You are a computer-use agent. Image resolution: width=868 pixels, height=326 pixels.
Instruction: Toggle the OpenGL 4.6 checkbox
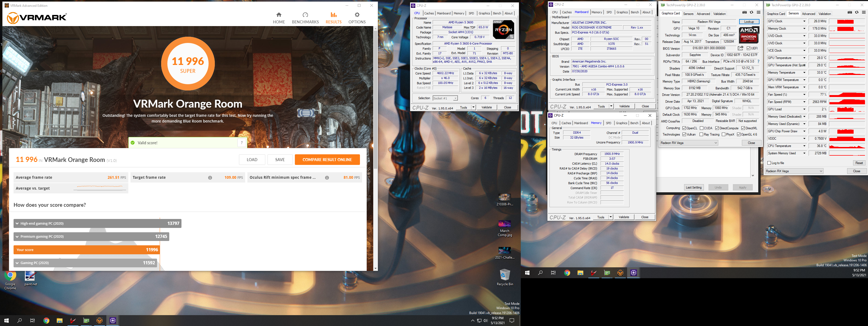pyautogui.click(x=739, y=134)
